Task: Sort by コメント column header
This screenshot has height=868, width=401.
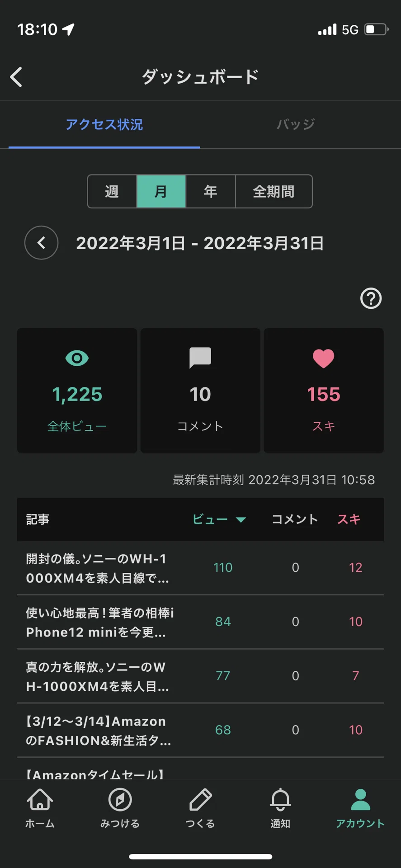Action: (295, 519)
